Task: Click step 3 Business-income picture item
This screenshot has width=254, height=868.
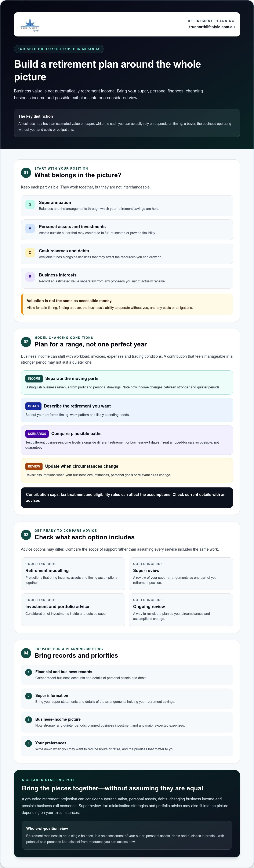Action: click(127, 722)
